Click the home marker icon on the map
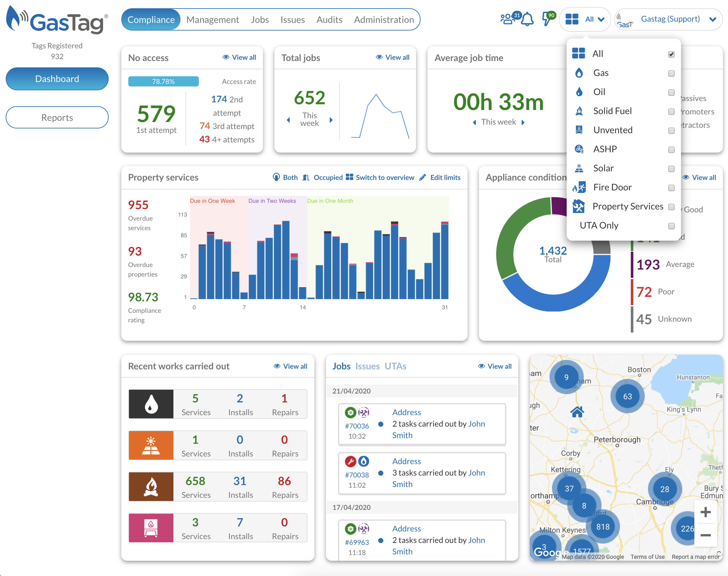 (577, 411)
